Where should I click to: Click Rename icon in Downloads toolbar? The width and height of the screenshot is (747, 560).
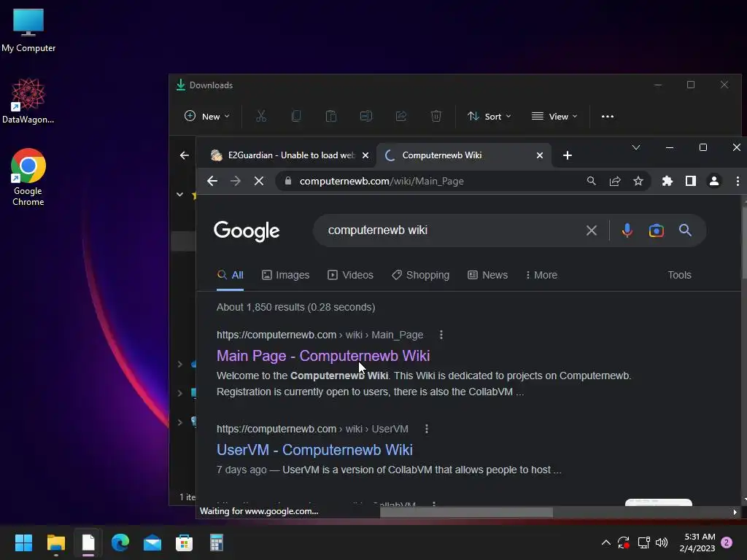366,116
